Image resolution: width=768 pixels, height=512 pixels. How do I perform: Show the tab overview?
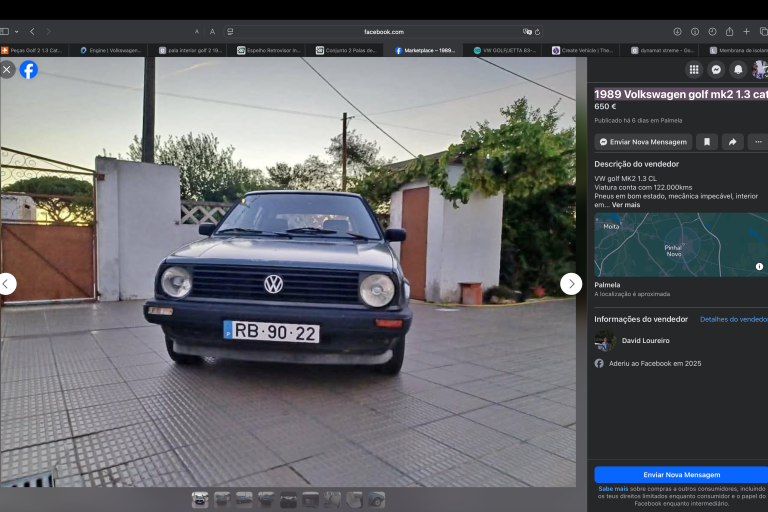pyautogui.click(x=763, y=31)
